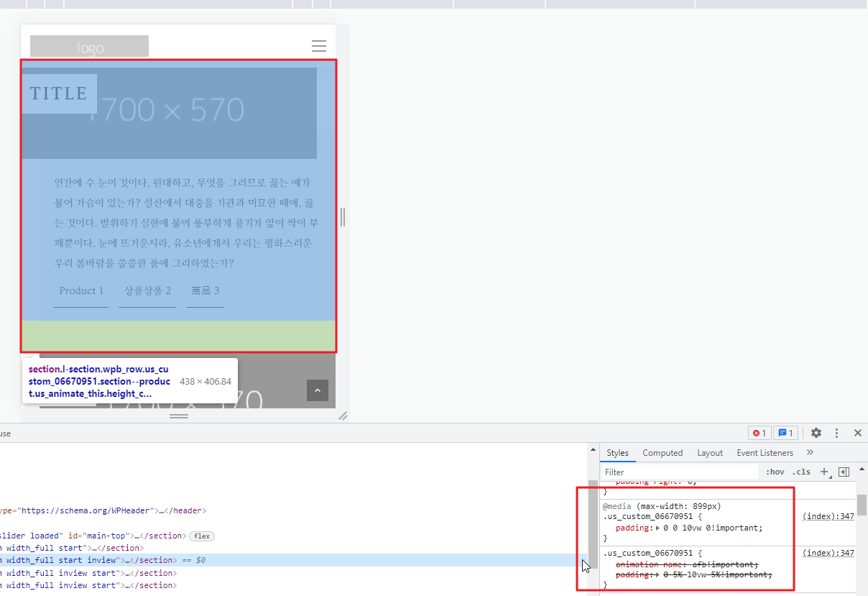The height and width of the screenshot is (596, 868).
Task: Click the 商品 3 tab on the page
Action: tap(205, 291)
